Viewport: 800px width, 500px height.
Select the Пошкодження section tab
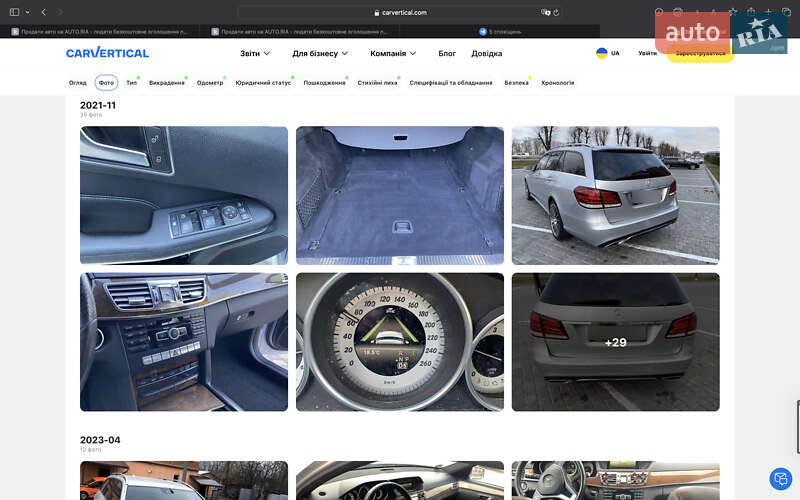(324, 83)
